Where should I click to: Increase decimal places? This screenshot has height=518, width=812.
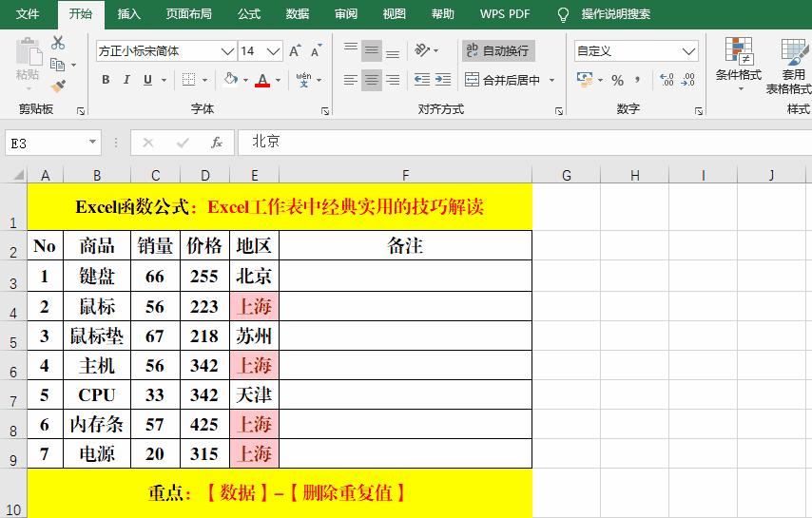(x=667, y=80)
